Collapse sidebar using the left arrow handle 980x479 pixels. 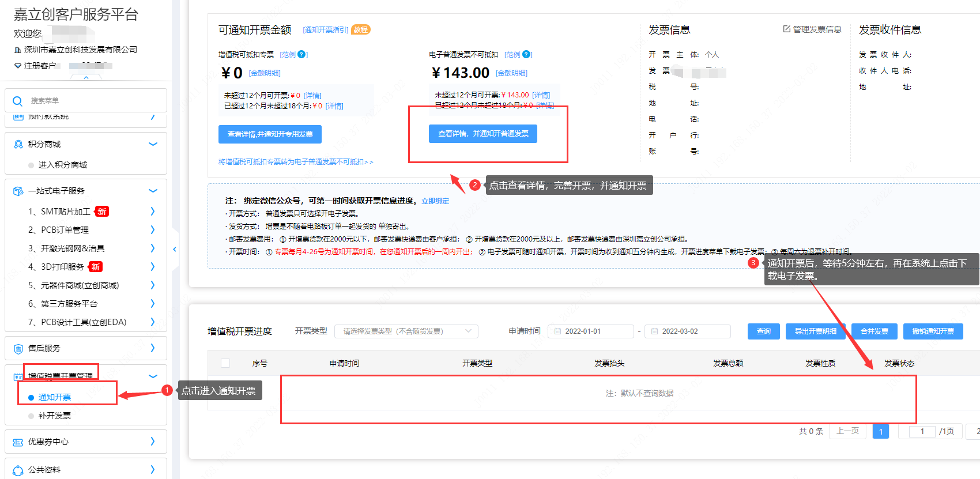coord(175,249)
